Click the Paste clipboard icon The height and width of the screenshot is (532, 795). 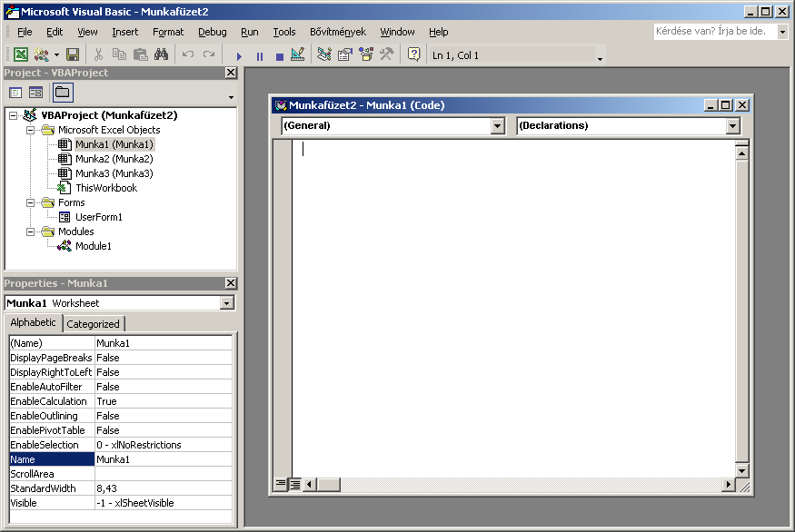pos(141,54)
